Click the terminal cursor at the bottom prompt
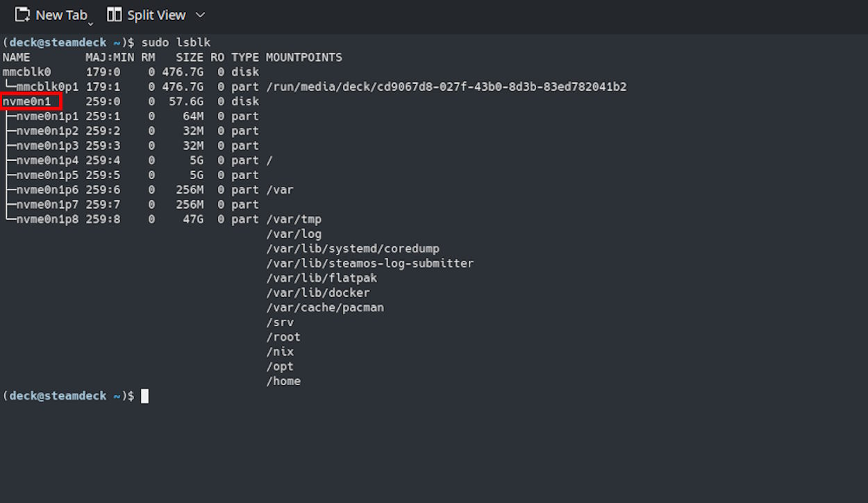868x503 pixels. point(144,396)
